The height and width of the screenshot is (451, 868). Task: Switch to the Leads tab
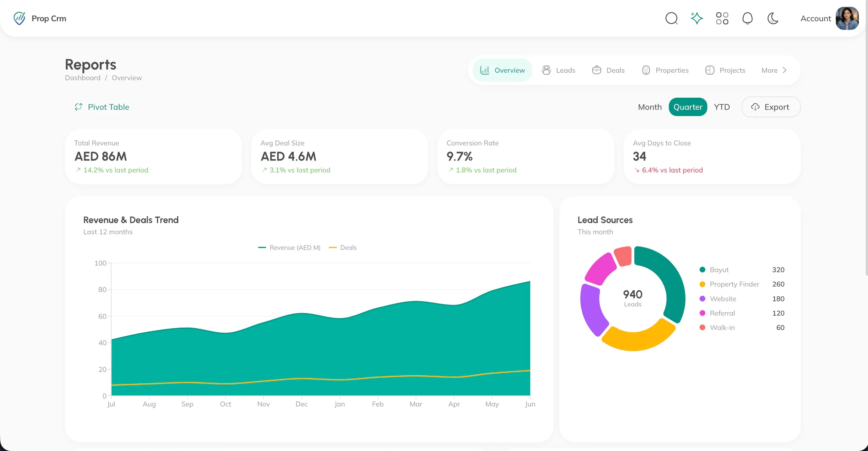coord(558,70)
